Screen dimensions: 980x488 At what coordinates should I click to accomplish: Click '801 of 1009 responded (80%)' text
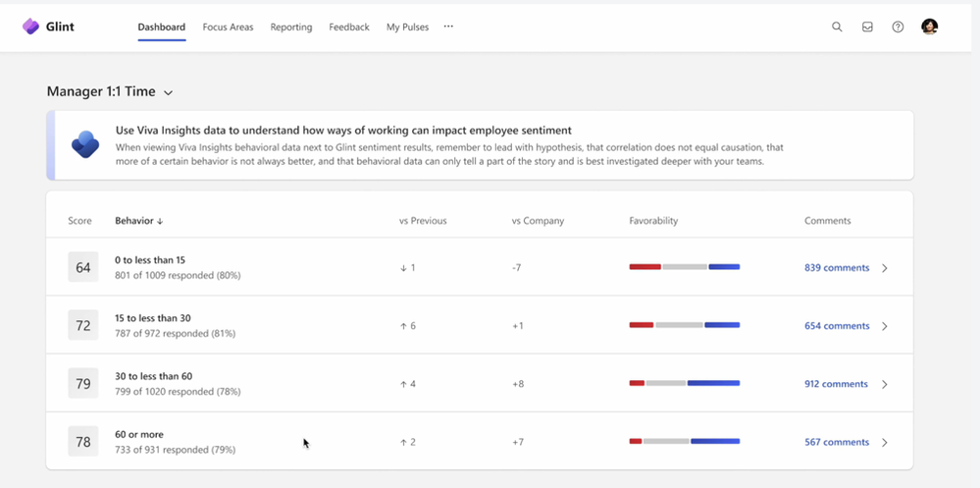pyautogui.click(x=178, y=275)
